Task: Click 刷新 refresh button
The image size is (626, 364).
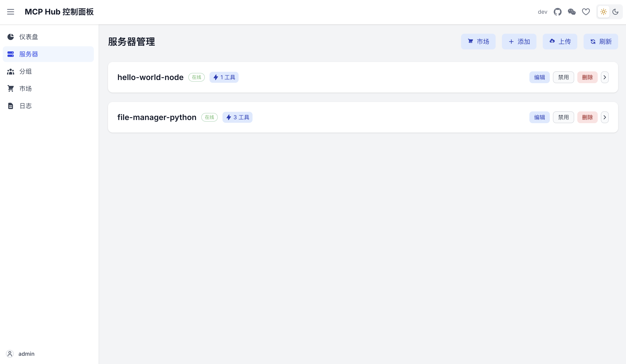Action: tap(600, 42)
